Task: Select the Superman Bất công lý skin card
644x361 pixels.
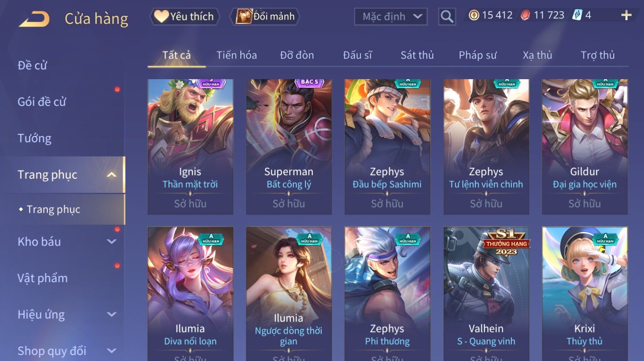Action: tap(289, 147)
